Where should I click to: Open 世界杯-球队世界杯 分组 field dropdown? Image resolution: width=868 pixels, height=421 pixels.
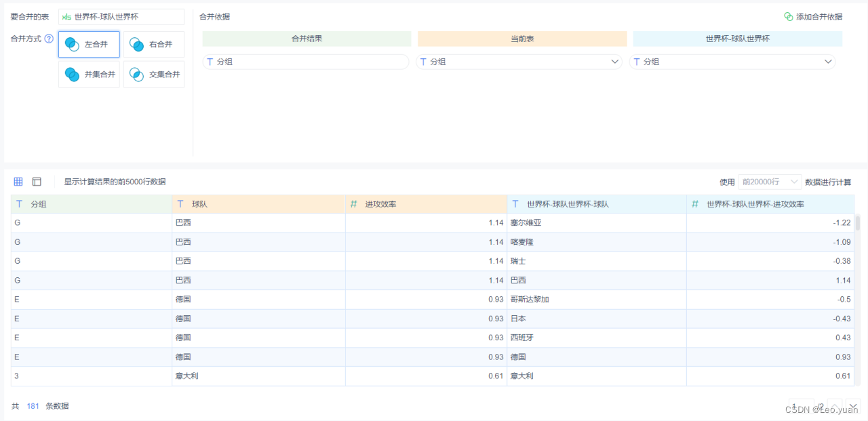(732, 62)
